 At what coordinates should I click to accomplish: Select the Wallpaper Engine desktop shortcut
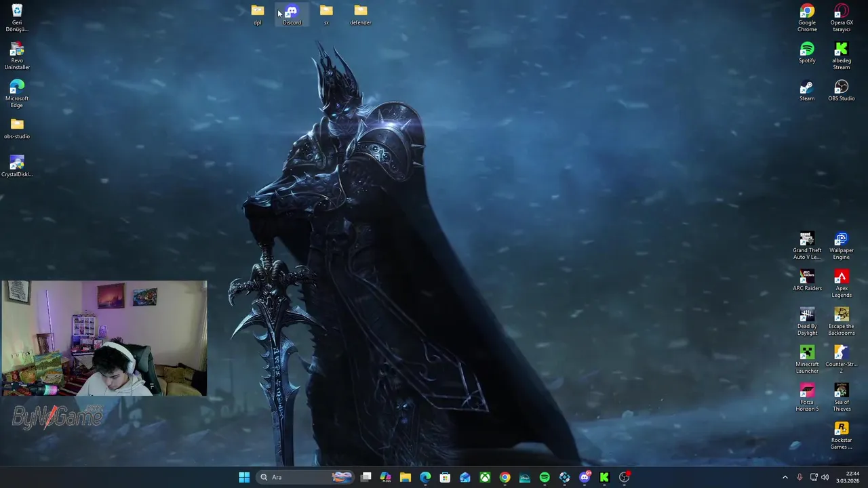point(842,245)
